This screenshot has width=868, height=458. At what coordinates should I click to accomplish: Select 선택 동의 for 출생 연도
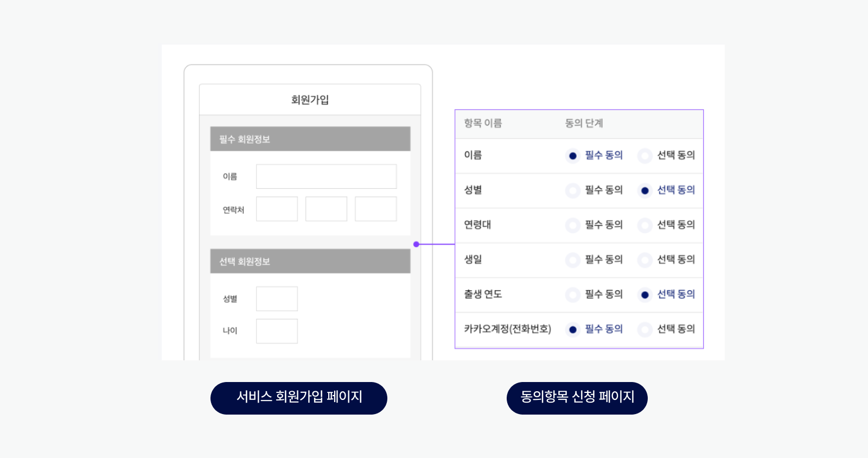click(645, 295)
